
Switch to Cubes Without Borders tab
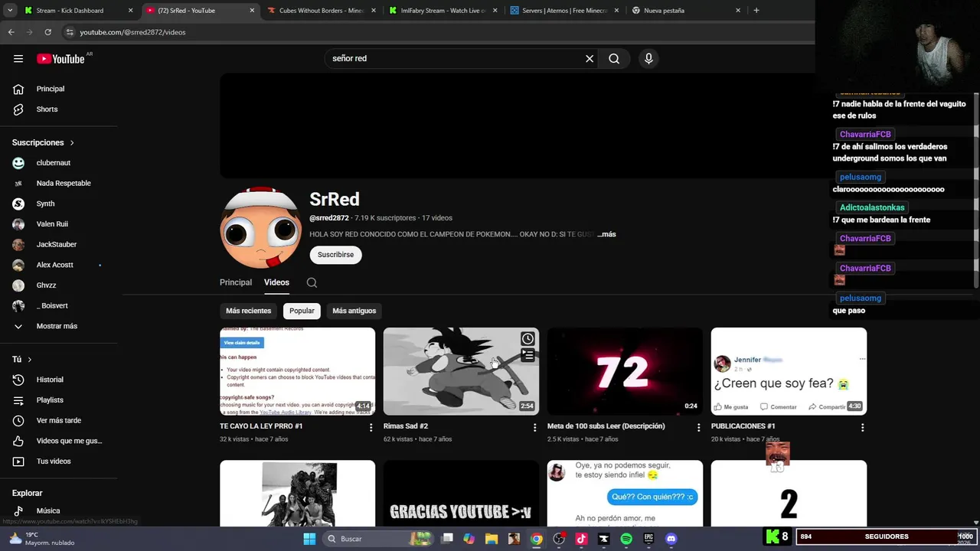pyautogui.click(x=322, y=11)
